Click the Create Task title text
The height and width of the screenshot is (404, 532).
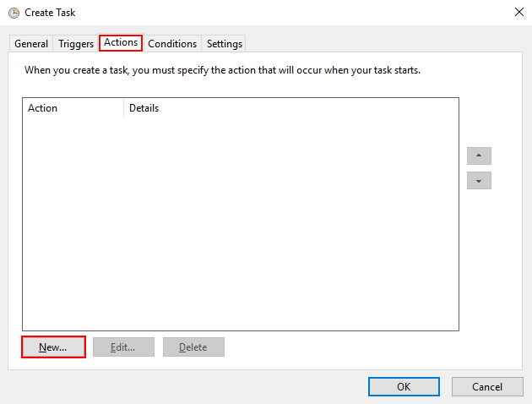coord(52,13)
